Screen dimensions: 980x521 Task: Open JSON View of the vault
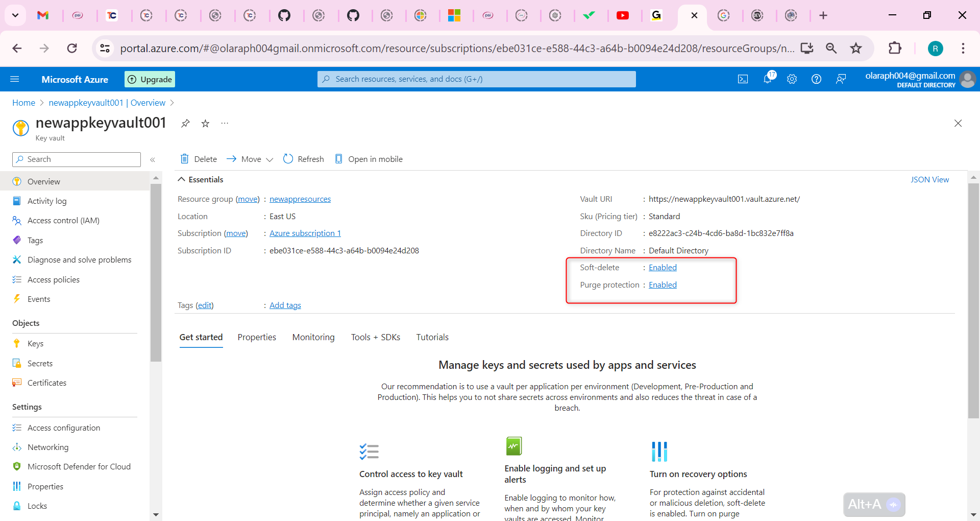pyautogui.click(x=929, y=179)
